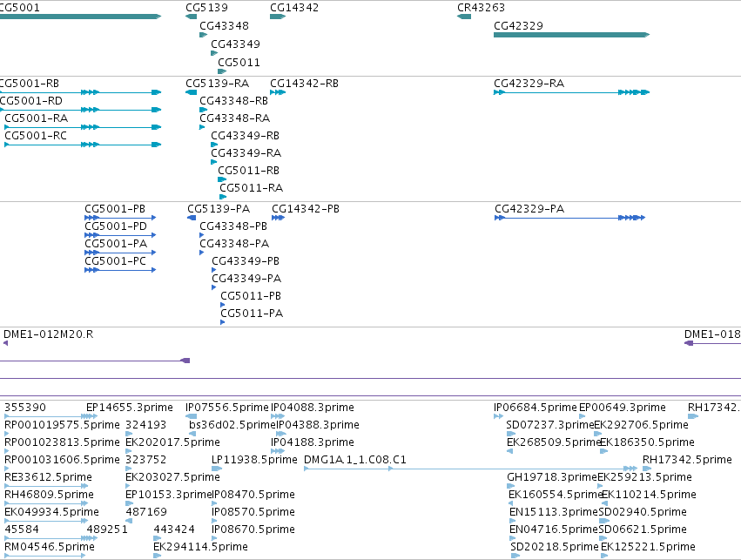Click the CG5139 gene arrow glyph
This screenshot has height=560, width=741.
click(191, 17)
